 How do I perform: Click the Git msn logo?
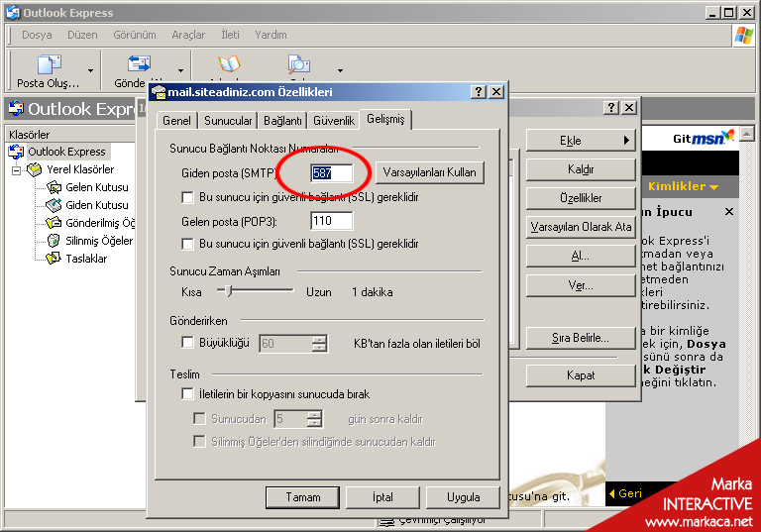[704, 138]
